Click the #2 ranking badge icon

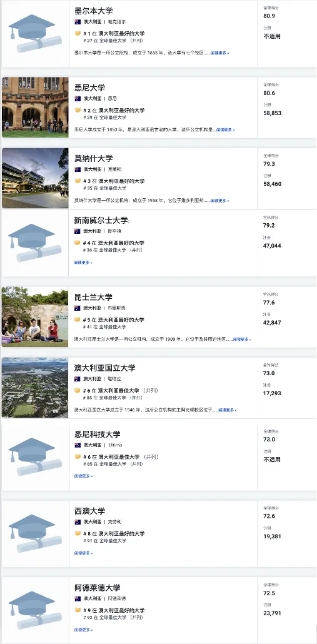tap(78, 110)
